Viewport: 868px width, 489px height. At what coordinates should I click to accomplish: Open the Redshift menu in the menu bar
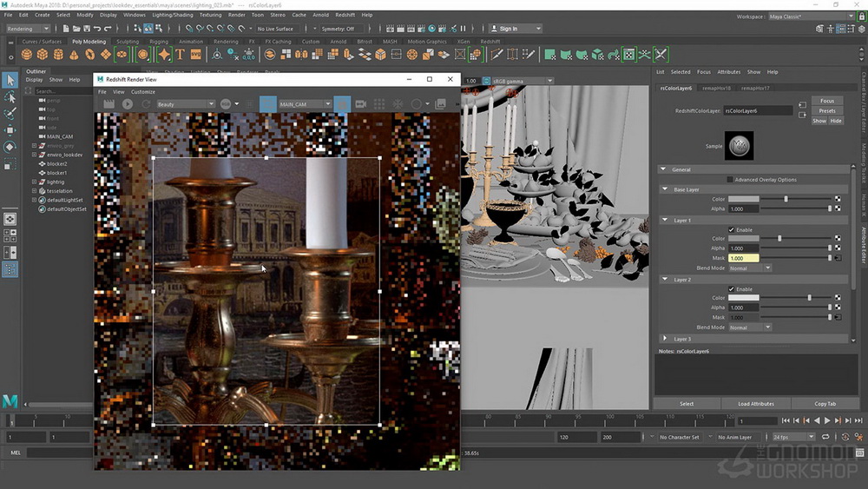point(345,15)
